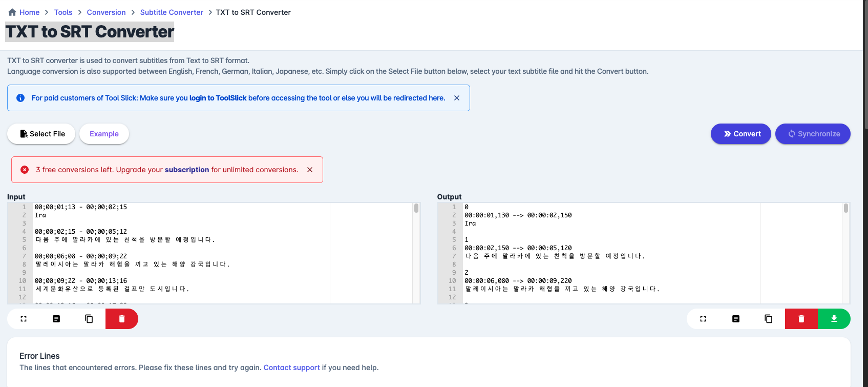Clear output using the red trash button
Screen dimensions: 868x387
coord(801,319)
